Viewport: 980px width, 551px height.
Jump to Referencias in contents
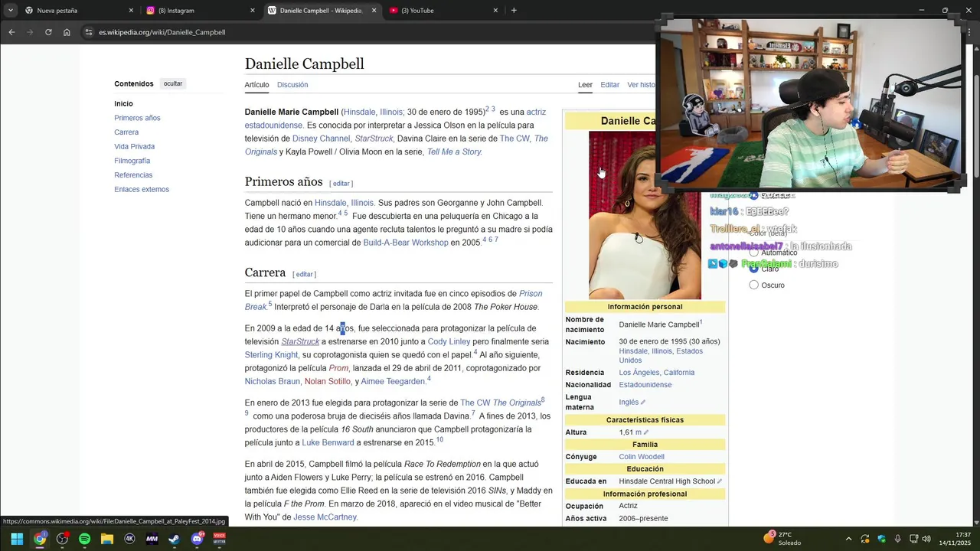(133, 175)
